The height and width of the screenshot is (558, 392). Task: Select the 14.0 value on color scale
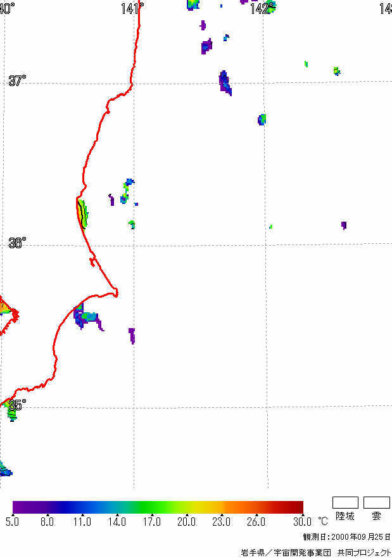[117, 522]
